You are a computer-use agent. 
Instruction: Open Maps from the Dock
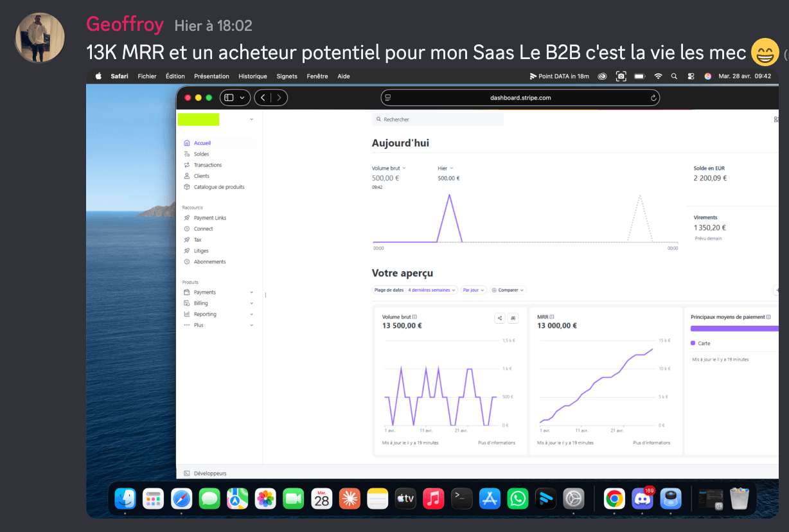tap(238, 498)
